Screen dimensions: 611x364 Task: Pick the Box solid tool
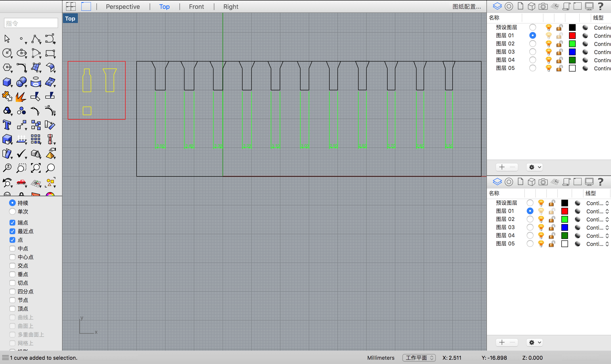7,82
